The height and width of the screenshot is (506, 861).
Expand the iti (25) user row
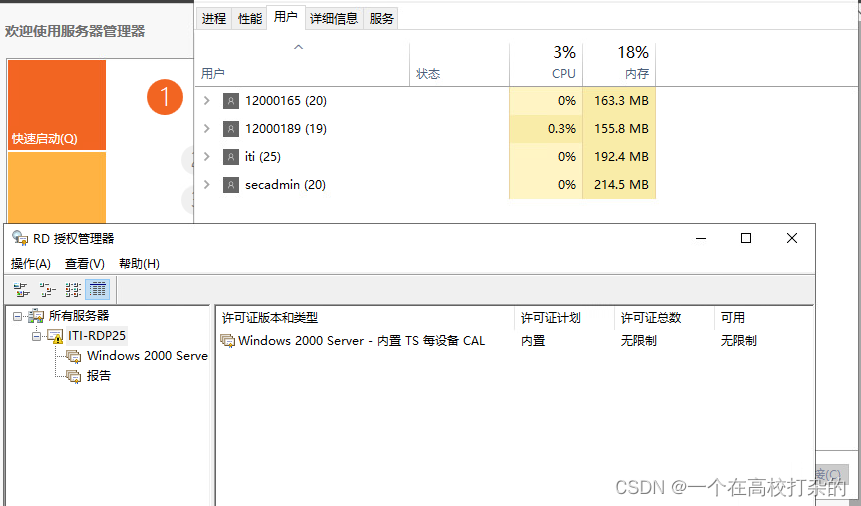[206, 157]
